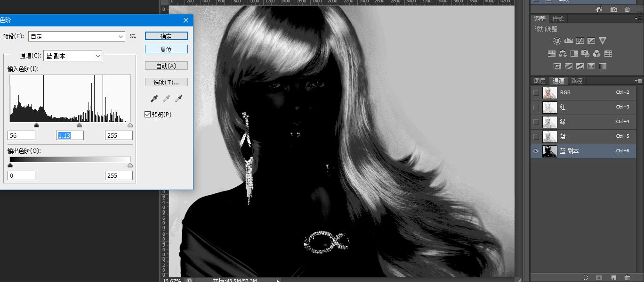
Task: Create a new channel
Action: tap(613, 277)
